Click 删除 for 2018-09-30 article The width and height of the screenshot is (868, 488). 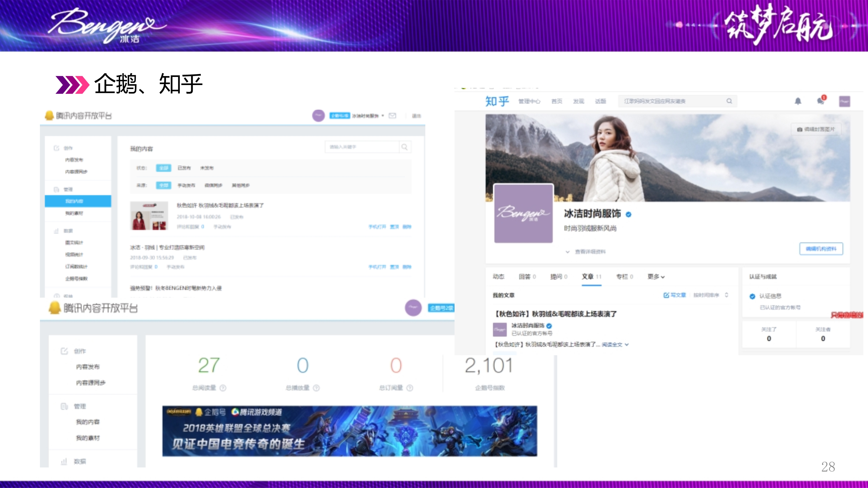407,267
